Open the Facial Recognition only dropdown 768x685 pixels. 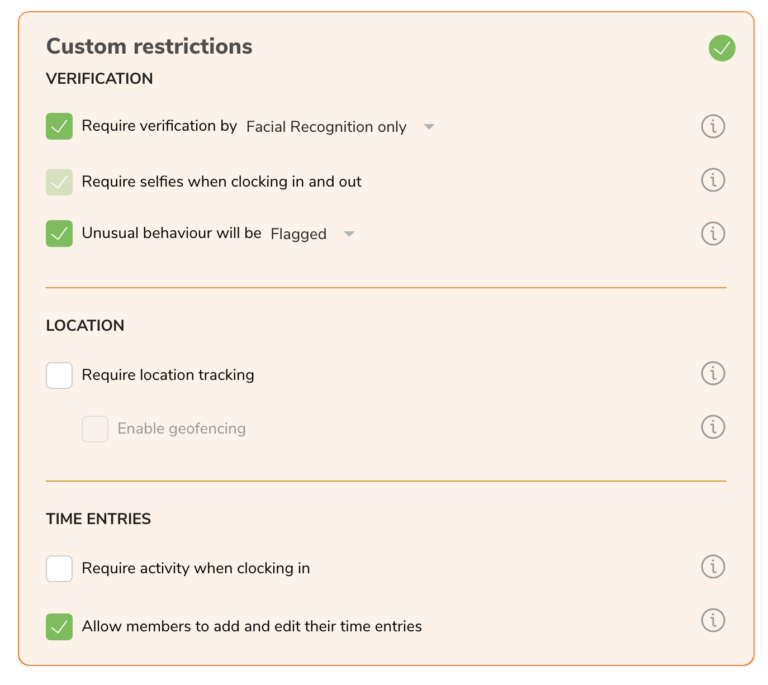coord(340,127)
